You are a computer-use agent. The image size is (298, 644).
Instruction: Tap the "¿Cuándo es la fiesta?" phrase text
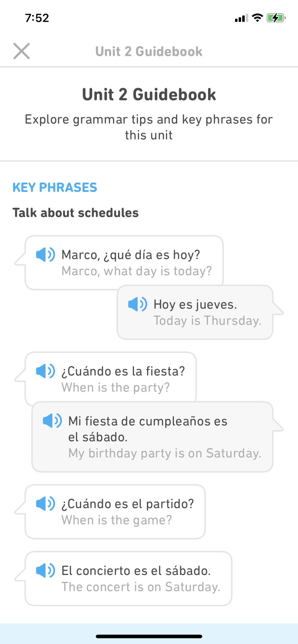pyautogui.click(x=123, y=371)
